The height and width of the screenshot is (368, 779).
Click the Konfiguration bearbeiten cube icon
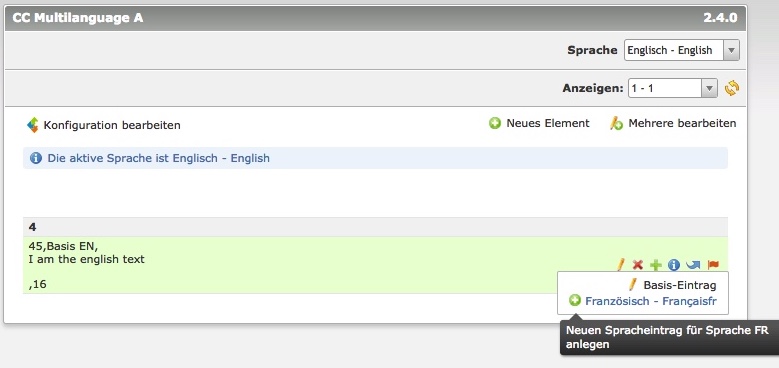click(32, 125)
